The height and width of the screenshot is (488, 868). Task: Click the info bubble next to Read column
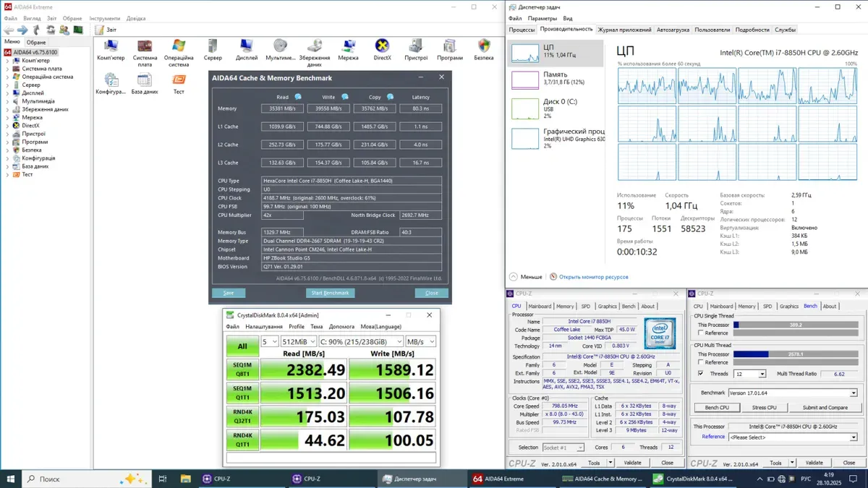(298, 97)
